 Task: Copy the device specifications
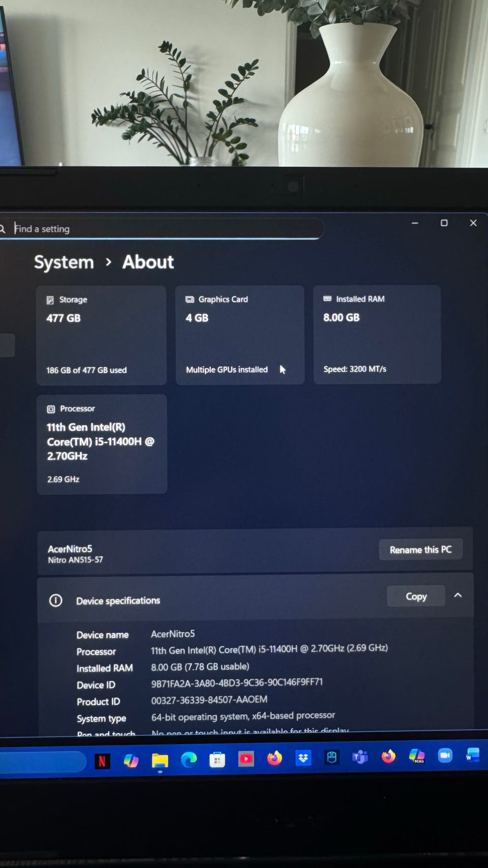(x=416, y=596)
